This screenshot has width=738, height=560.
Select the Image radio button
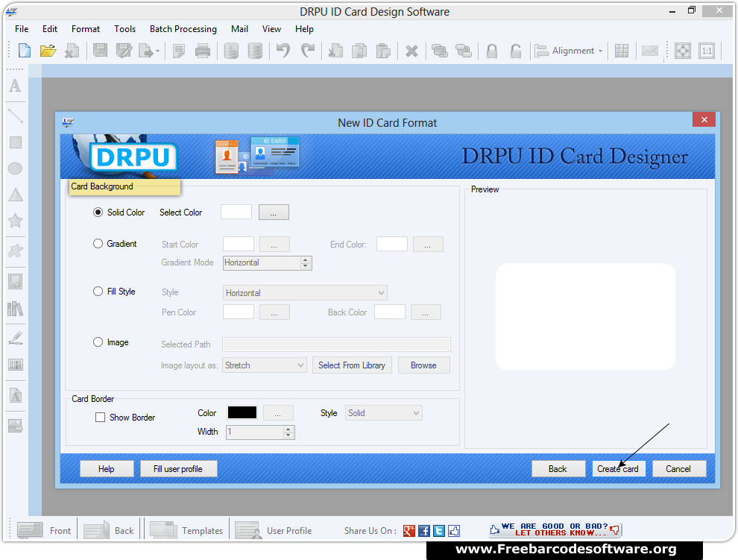coord(98,342)
